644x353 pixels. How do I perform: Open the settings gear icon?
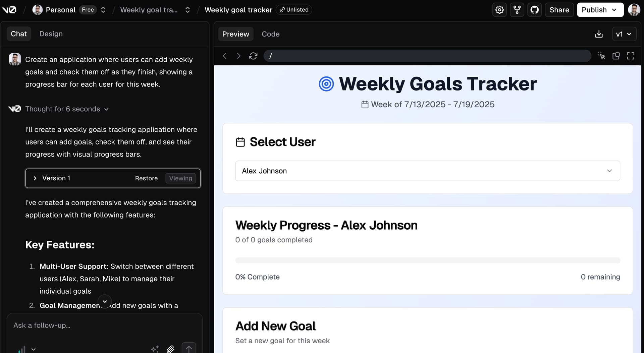(499, 10)
